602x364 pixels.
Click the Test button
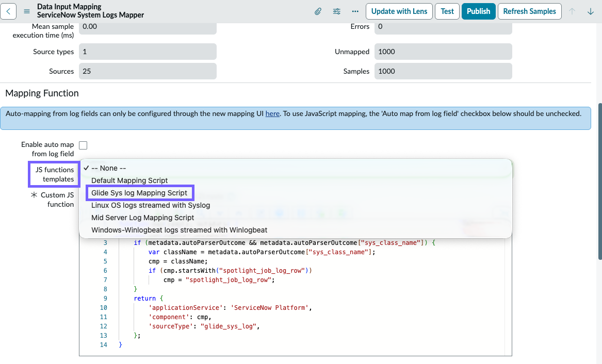click(x=447, y=11)
